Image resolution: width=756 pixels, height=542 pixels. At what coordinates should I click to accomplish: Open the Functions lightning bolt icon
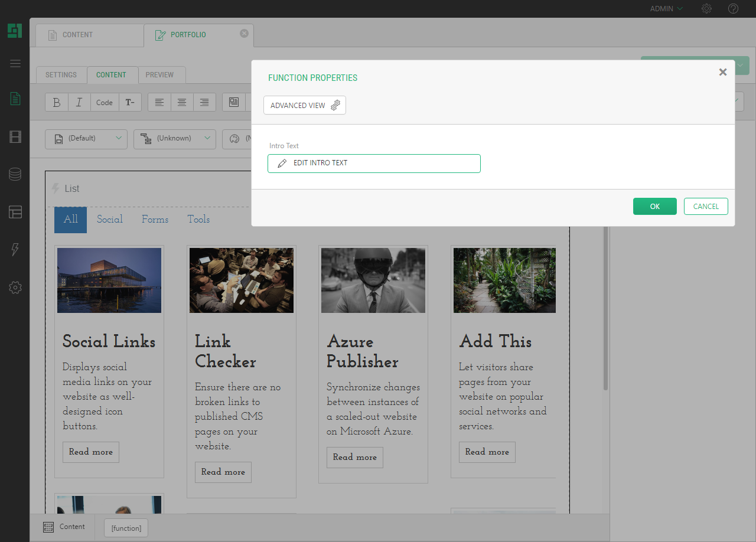pos(15,250)
